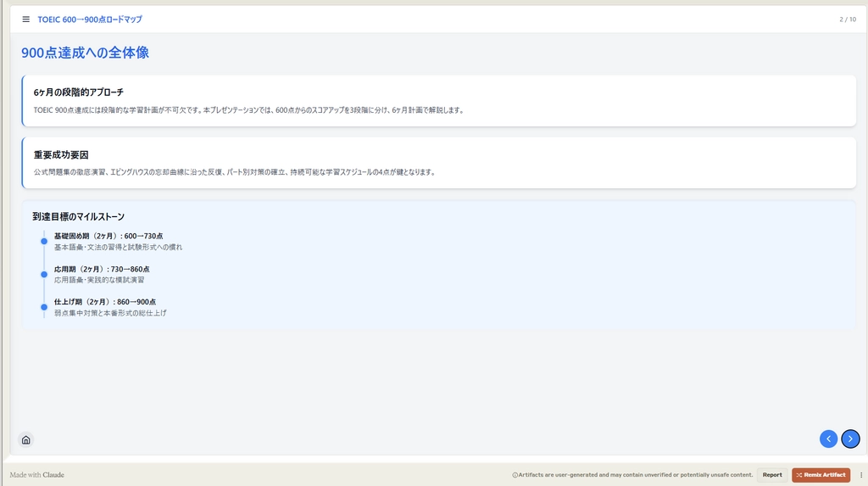Click the TOEIC 600→900点ロードマップ title
This screenshot has width=868, height=486.
[90, 20]
